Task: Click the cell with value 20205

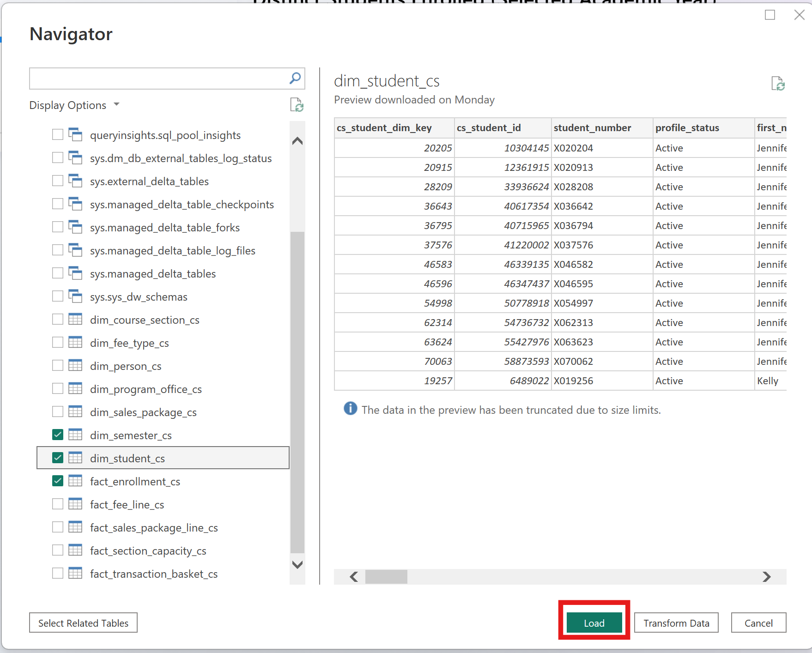Action: [x=394, y=148]
